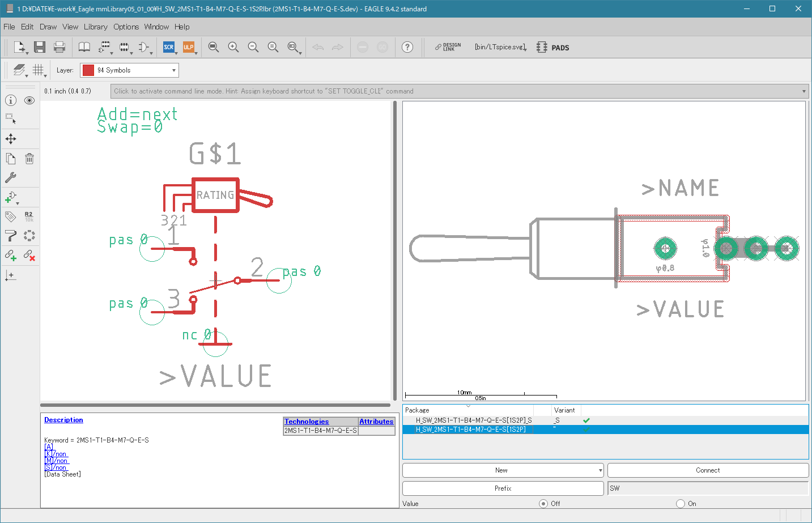The image size is (812, 523).
Task: Open the New package dropdown arrow
Action: [x=600, y=470]
